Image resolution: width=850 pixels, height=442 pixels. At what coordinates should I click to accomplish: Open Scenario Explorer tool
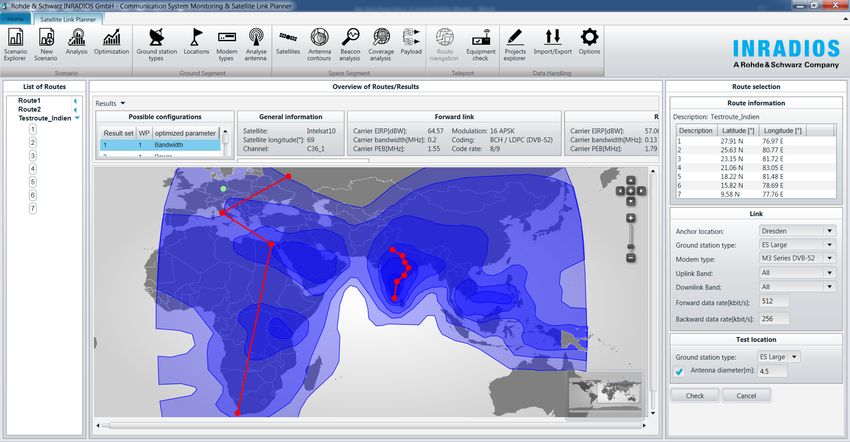pyautogui.click(x=15, y=45)
